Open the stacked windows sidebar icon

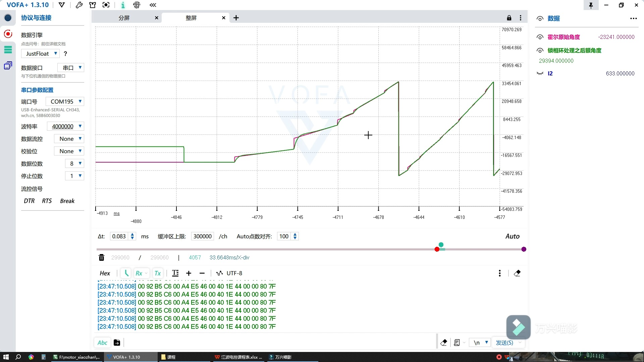coord(8,65)
